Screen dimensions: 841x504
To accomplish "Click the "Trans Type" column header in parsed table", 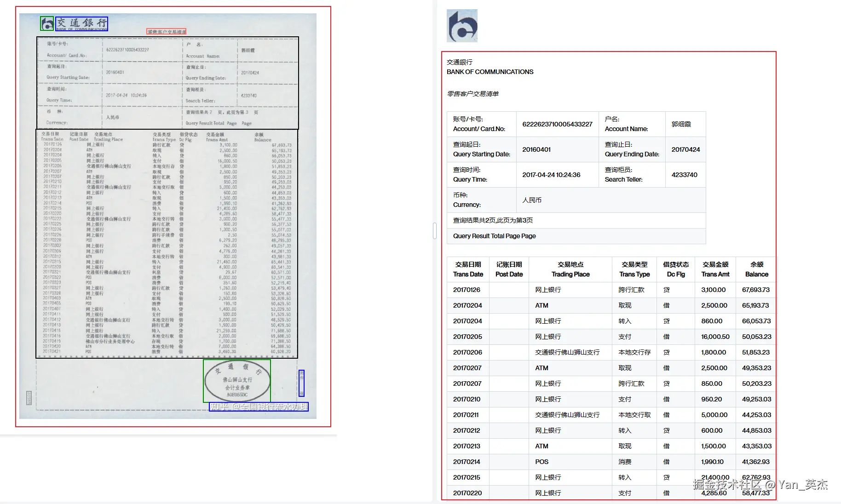I will [634, 269].
